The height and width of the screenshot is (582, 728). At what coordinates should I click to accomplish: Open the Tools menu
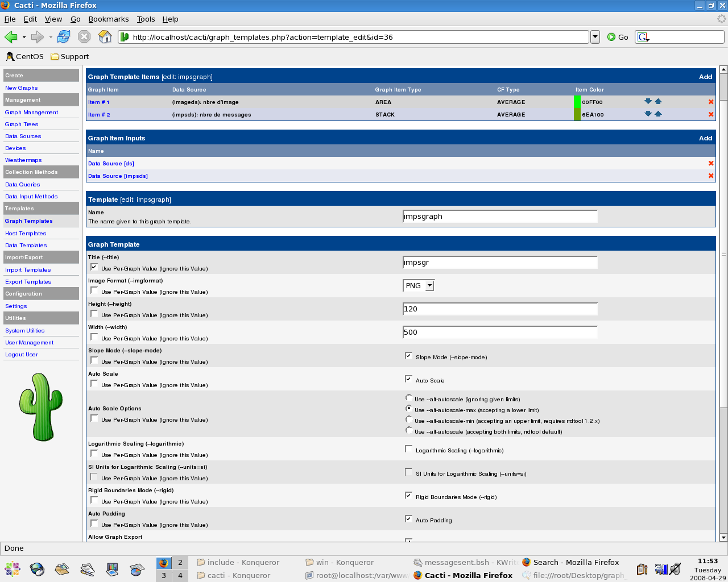(146, 19)
